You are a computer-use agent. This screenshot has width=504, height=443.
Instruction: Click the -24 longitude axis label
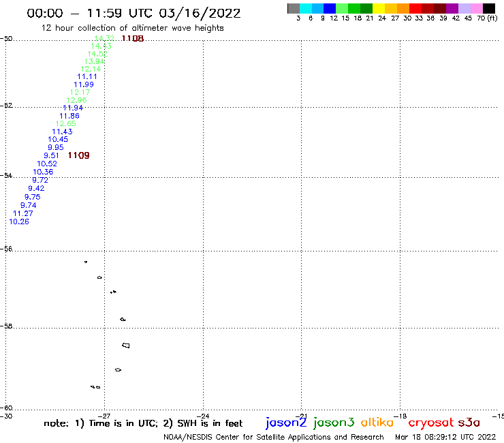pyautogui.click(x=204, y=416)
